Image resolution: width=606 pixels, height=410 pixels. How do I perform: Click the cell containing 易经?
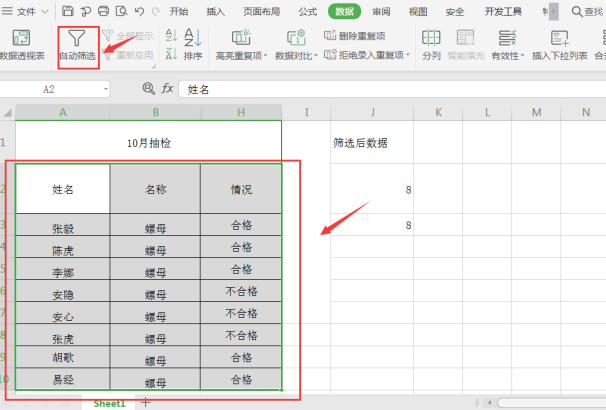tap(63, 379)
